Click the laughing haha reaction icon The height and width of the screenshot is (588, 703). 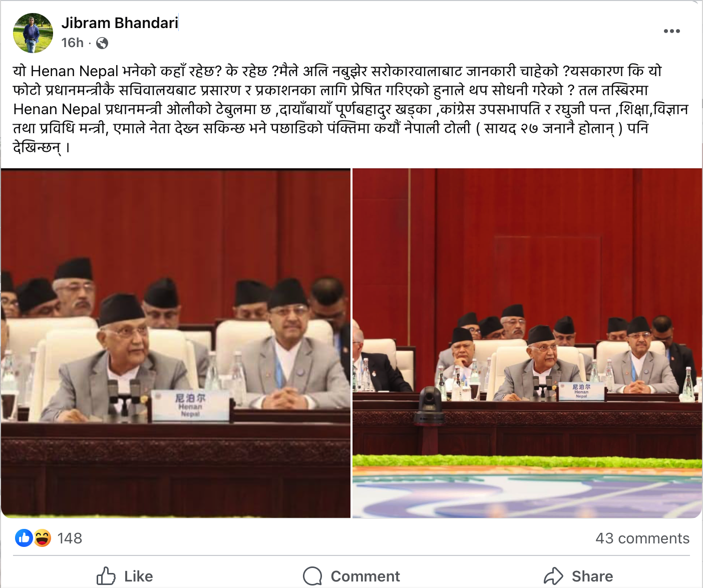[42, 538]
